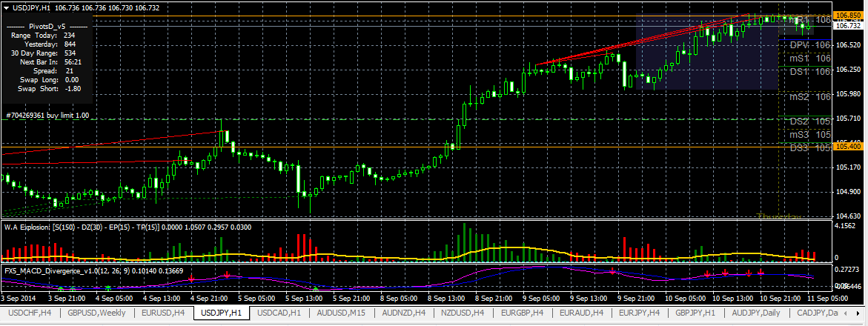Click the mS1 pivot level label
868x326 pixels.
click(x=800, y=58)
